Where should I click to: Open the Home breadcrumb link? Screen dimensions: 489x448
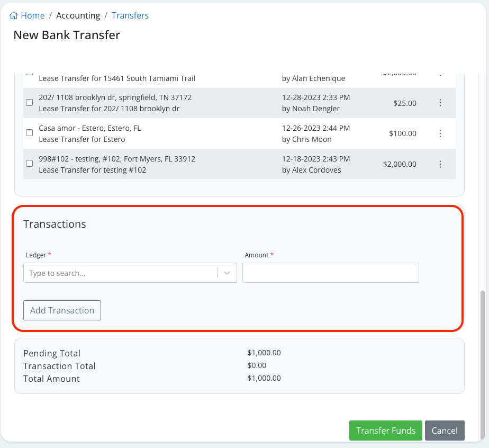pos(32,15)
